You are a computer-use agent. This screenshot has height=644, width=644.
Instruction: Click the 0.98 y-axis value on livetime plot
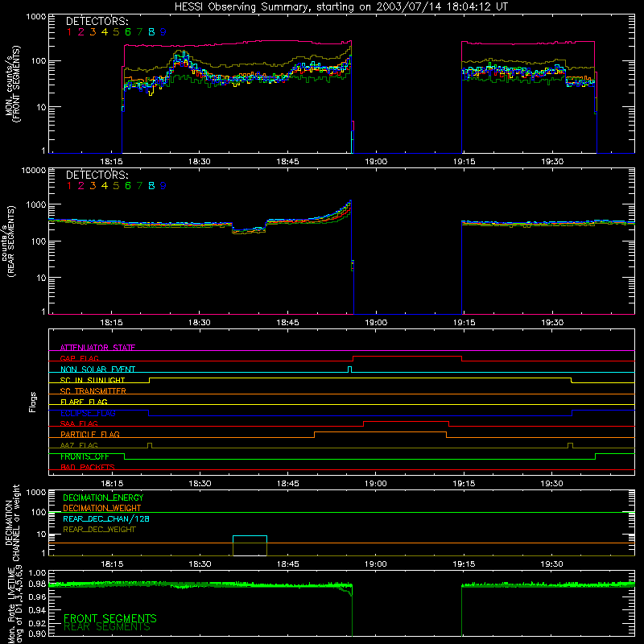coord(37,584)
